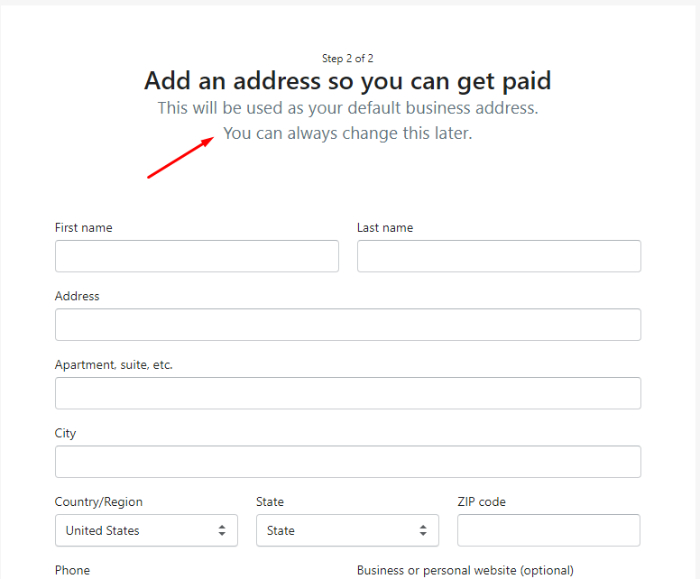Click the 'Country/Region' label
The image size is (700, 579).
(x=99, y=502)
